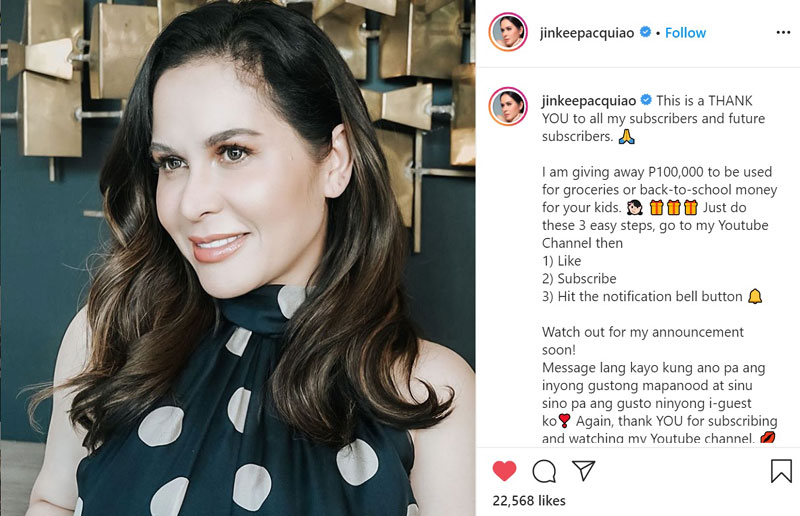Share post using paper plane icon

click(583, 470)
